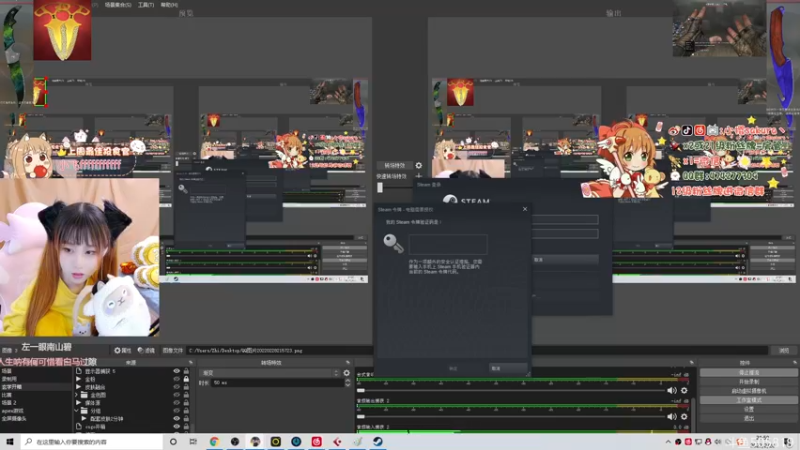Close the Steam 令牌 dialog

point(524,209)
